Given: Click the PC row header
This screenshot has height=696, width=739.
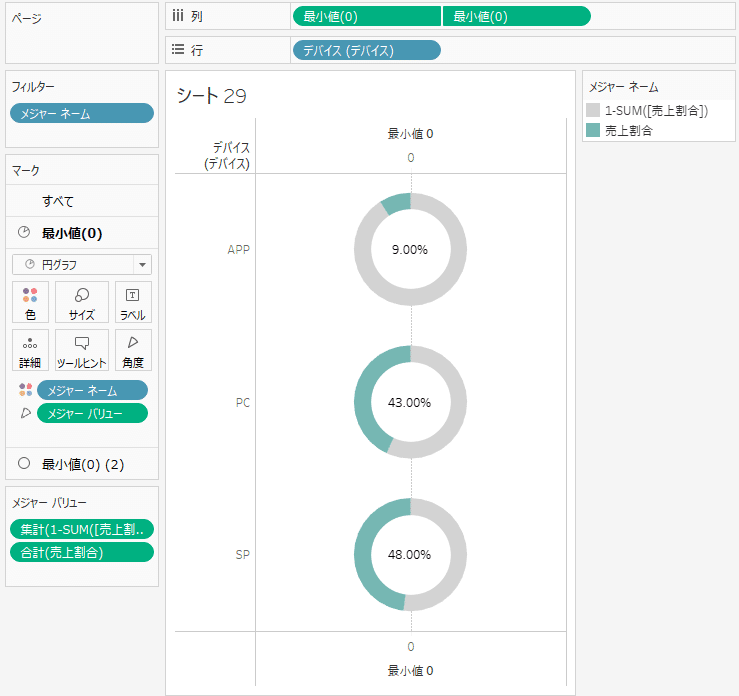Looking at the screenshot, I should 243,402.
